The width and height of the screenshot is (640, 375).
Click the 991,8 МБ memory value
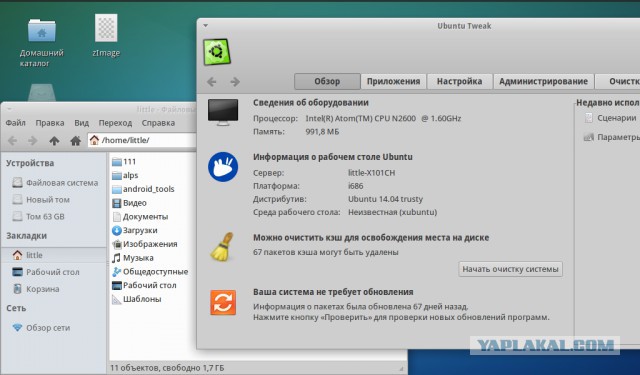[x=322, y=132]
